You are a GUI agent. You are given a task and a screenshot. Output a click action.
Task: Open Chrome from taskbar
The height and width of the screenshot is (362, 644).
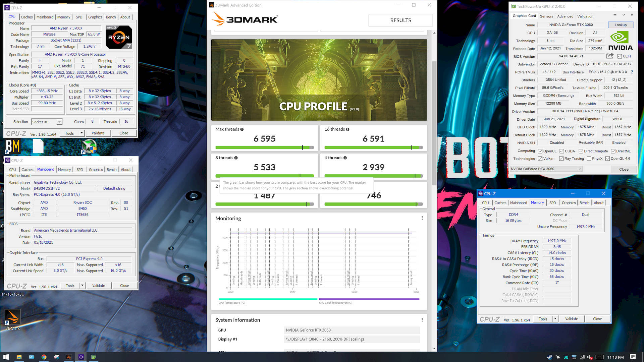[44, 357]
